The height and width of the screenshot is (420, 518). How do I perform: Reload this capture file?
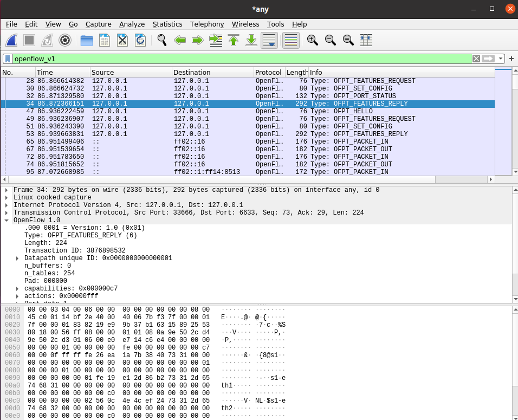coord(140,40)
